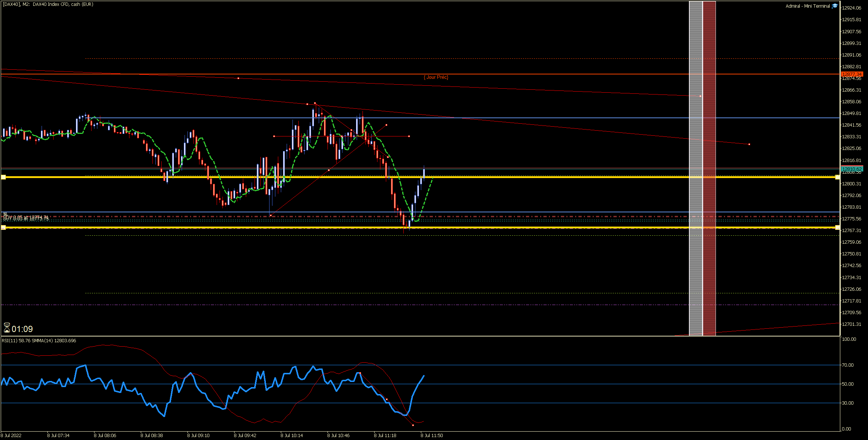Click the 8 Jul 11:50 time label

432,435
